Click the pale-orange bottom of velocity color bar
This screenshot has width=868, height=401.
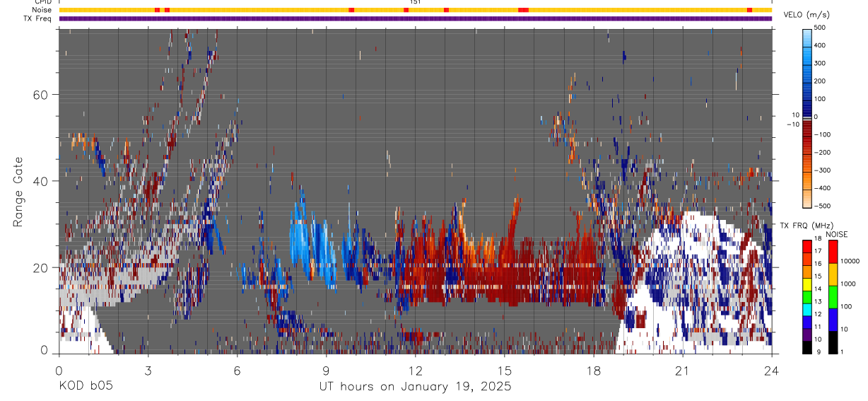[807, 199]
